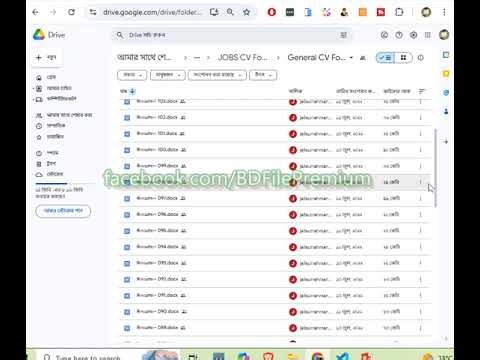Bookmark this page with the star icon
This screenshot has height=360, width=480.
[246, 12]
